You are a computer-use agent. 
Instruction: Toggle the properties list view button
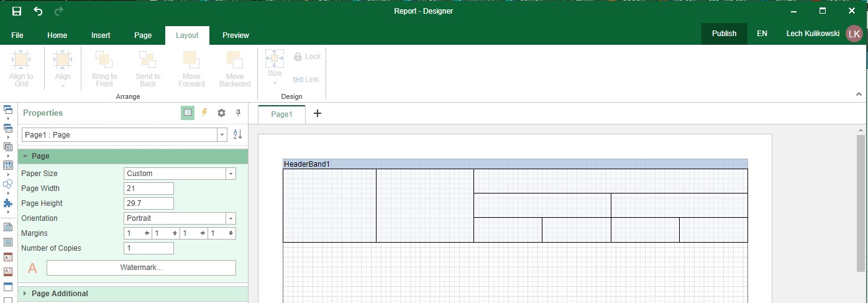(x=188, y=113)
